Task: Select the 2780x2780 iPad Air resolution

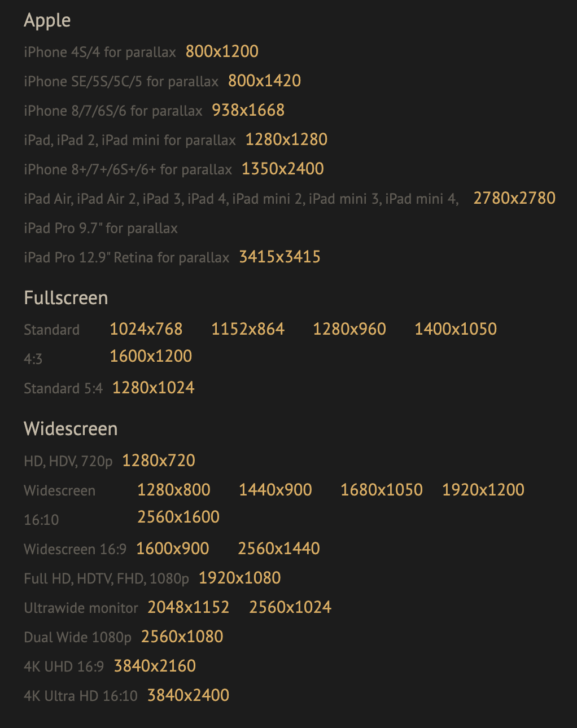Action: click(x=514, y=198)
